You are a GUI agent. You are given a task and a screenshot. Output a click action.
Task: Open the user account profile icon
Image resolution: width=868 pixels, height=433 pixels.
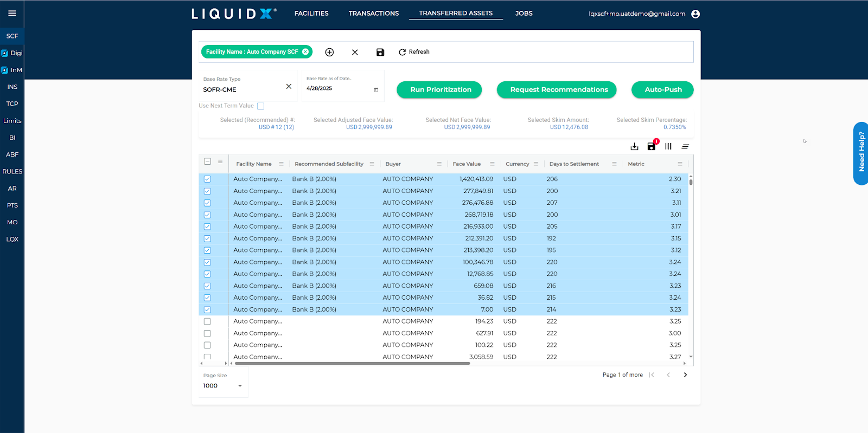695,14
